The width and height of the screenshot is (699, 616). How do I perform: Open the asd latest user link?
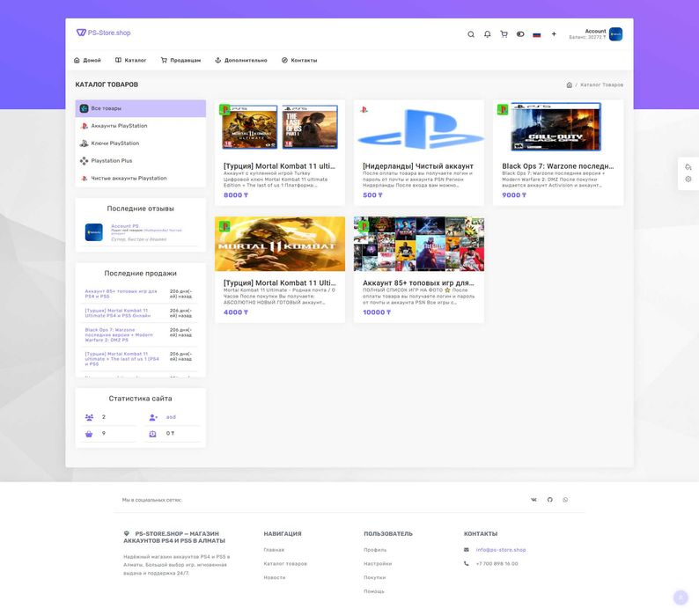[x=171, y=417]
